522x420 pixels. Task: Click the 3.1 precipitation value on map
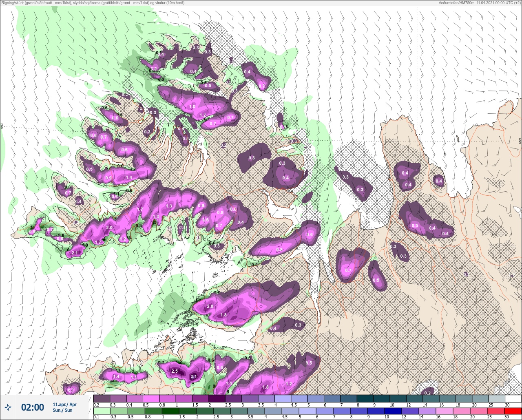pos(194,376)
